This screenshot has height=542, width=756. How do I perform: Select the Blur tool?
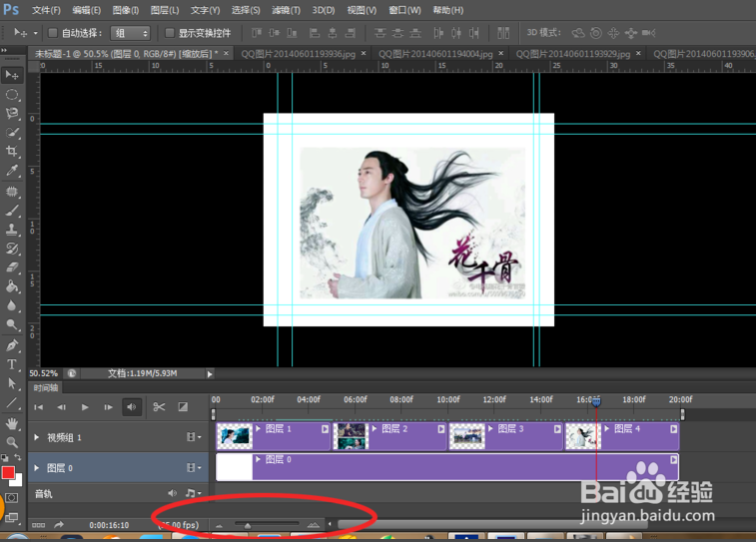(12, 305)
